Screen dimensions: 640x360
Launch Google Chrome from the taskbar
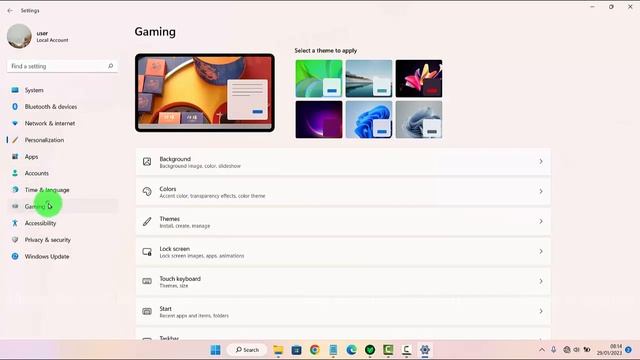pos(315,350)
